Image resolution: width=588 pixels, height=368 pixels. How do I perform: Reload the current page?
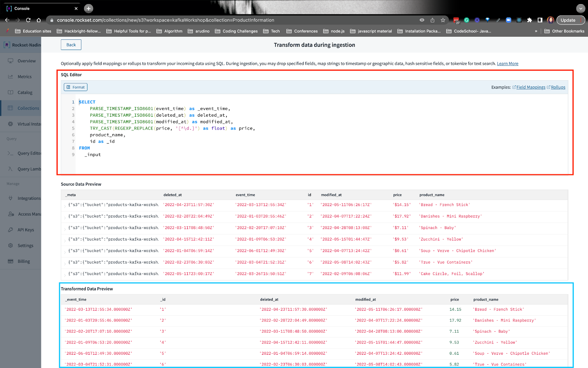pos(28,20)
